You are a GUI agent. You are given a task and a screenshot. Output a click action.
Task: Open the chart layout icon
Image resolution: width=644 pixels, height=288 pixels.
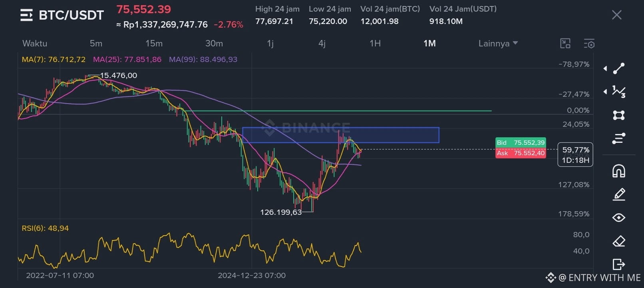(x=565, y=43)
